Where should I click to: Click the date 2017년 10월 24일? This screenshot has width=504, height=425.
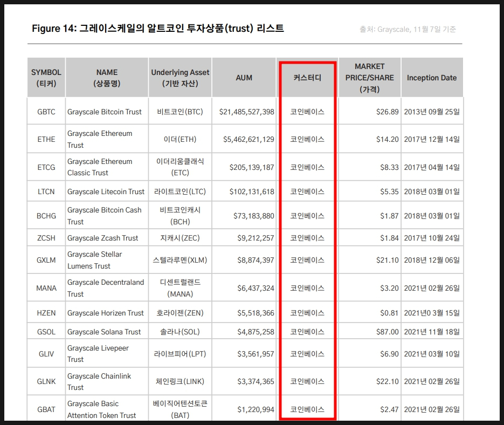pyautogui.click(x=432, y=238)
